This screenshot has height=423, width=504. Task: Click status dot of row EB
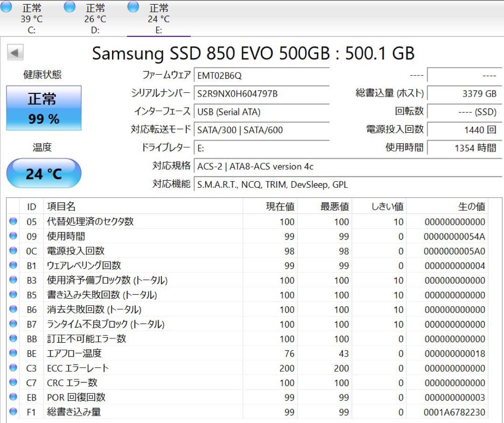tap(13, 397)
